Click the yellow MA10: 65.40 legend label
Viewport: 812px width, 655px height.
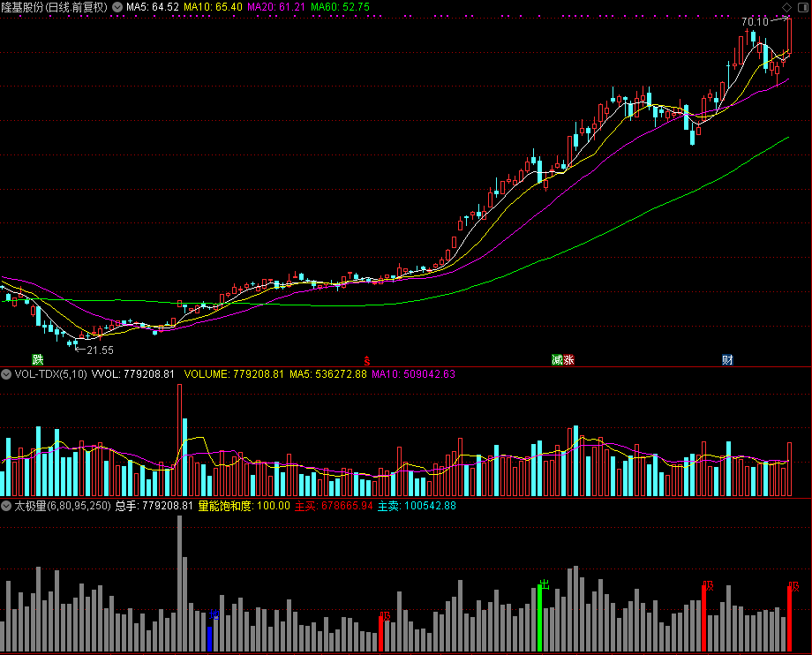(x=213, y=7)
